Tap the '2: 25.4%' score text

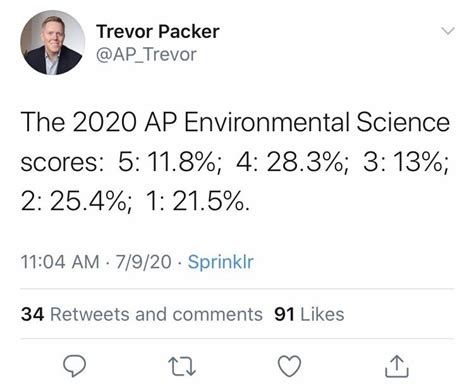click(x=76, y=201)
